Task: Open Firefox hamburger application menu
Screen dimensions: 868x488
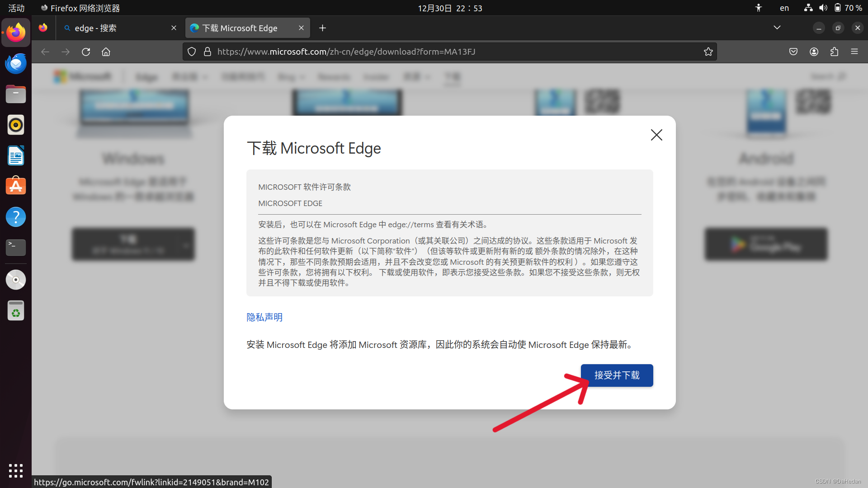Action: [854, 52]
